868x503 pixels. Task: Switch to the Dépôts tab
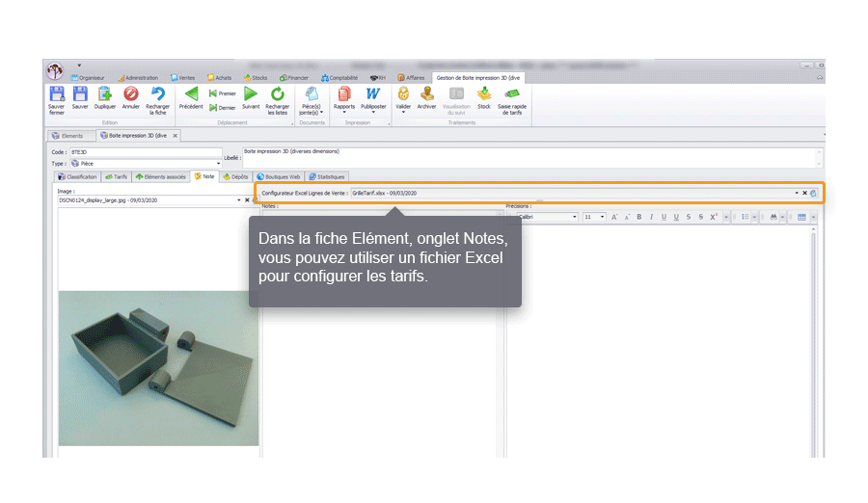[x=236, y=177]
